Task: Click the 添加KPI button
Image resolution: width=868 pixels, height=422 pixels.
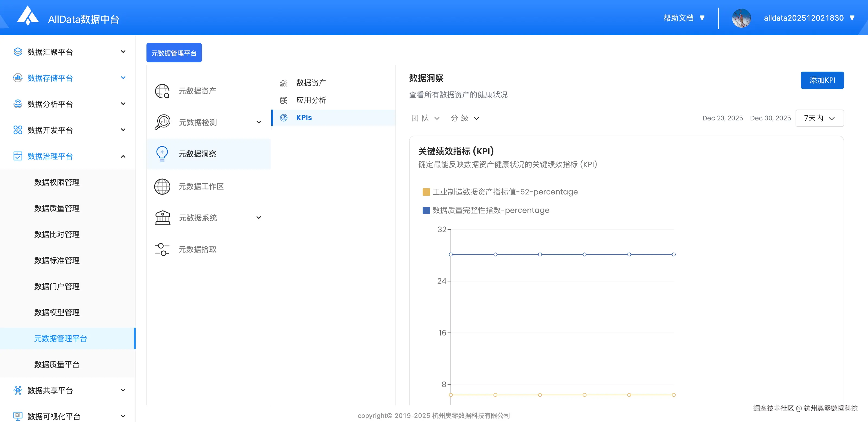Action: click(x=822, y=80)
